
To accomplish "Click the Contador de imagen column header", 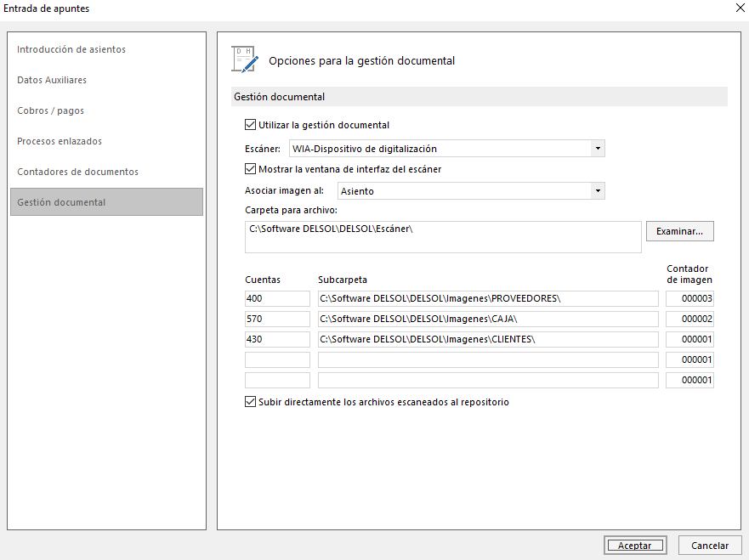I will [689, 274].
